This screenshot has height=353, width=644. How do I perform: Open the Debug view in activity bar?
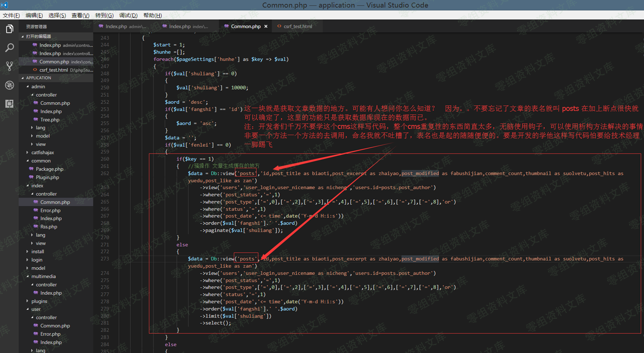(9, 85)
